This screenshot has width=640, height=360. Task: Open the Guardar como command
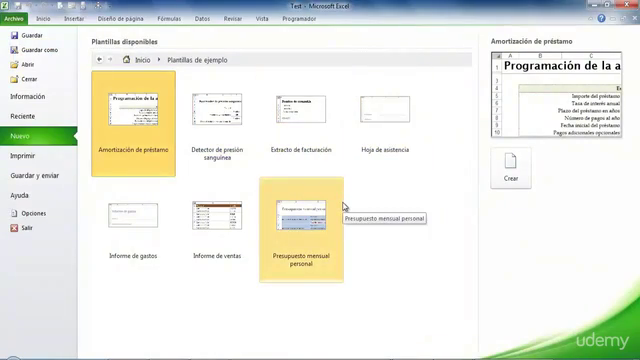(34, 50)
